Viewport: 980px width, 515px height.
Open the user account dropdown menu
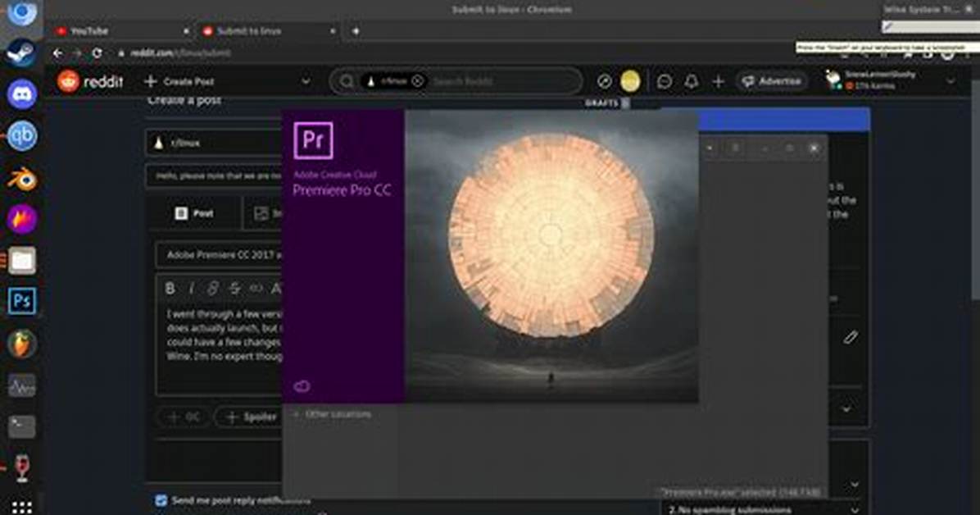tap(951, 81)
